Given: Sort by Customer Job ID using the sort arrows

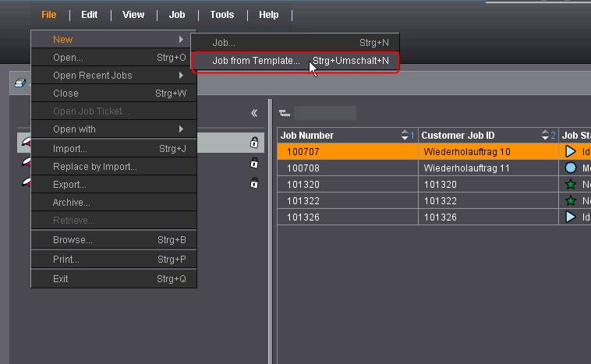Looking at the screenshot, I should coord(545,135).
